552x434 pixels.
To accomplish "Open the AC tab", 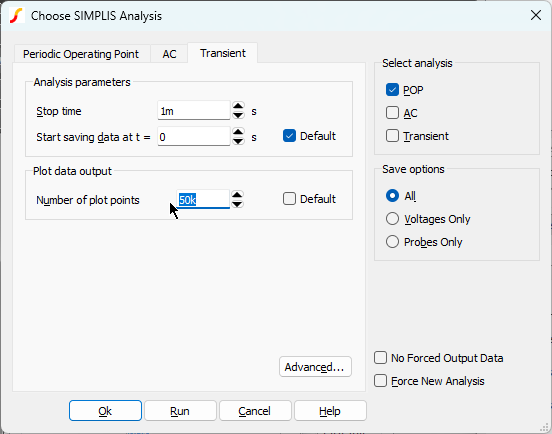I will click(x=169, y=54).
